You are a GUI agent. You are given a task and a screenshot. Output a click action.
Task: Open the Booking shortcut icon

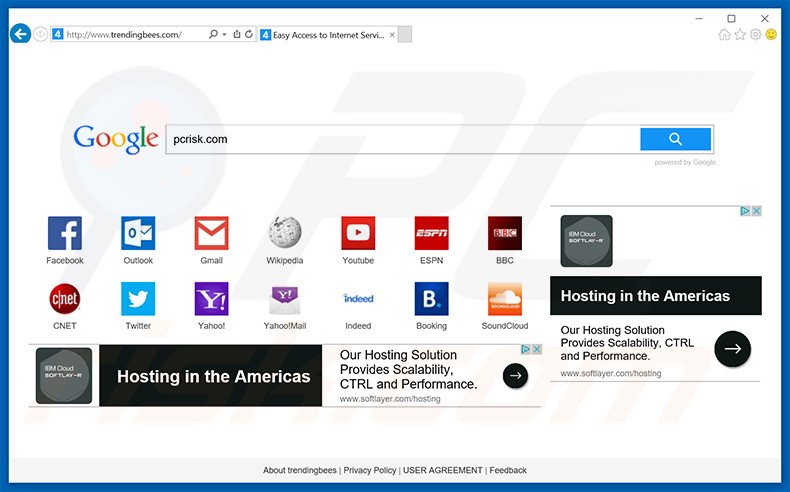coord(431,299)
